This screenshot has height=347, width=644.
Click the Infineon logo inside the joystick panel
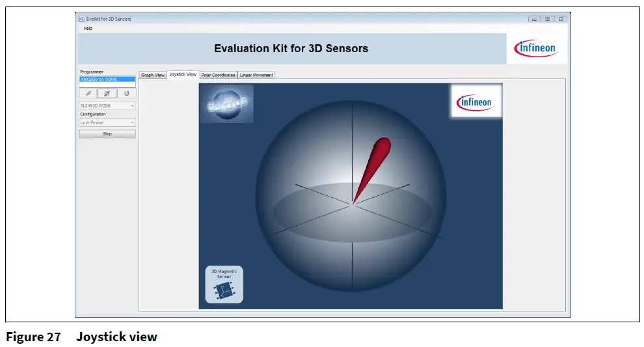[x=476, y=102]
